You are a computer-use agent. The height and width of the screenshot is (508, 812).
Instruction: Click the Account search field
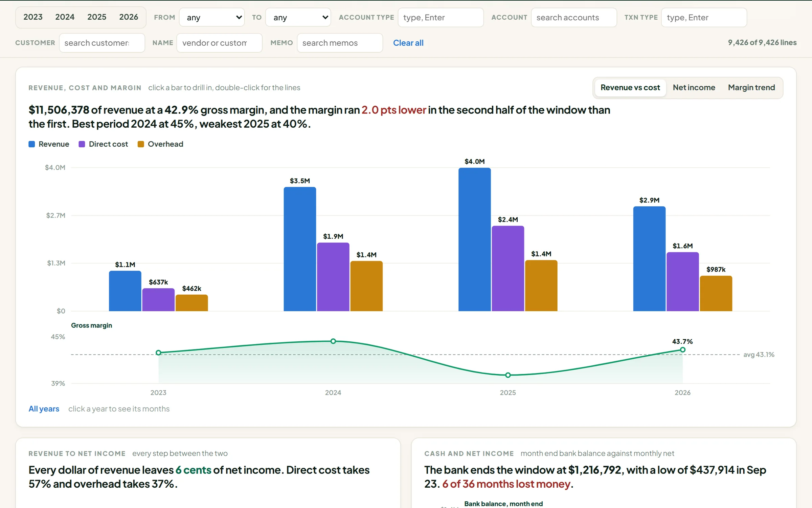(x=574, y=17)
